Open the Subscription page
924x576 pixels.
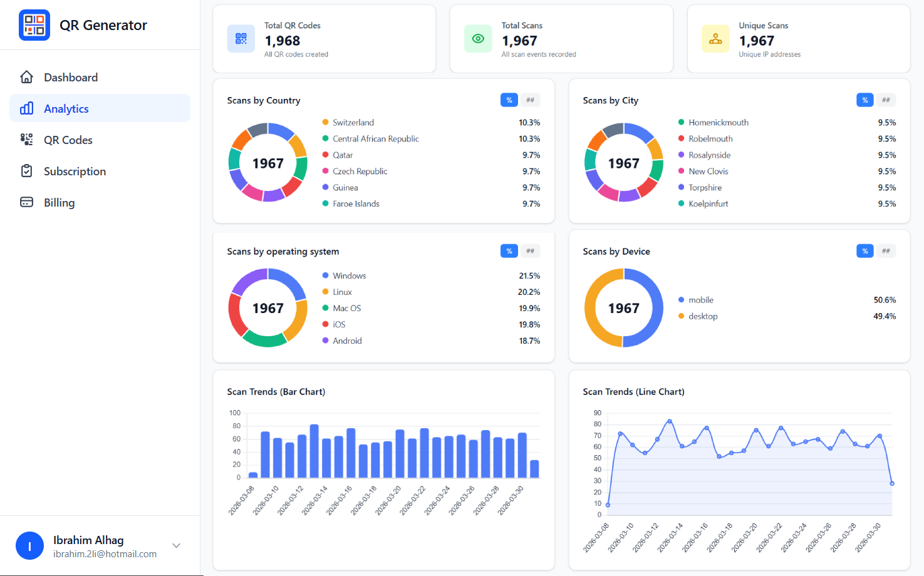coord(75,171)
